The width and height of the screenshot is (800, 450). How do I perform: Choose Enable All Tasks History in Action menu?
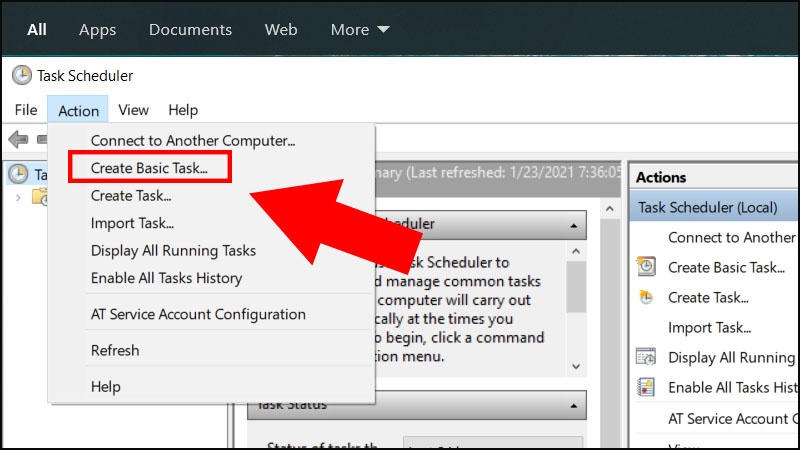pyautogui.click(x=212, y=278)
